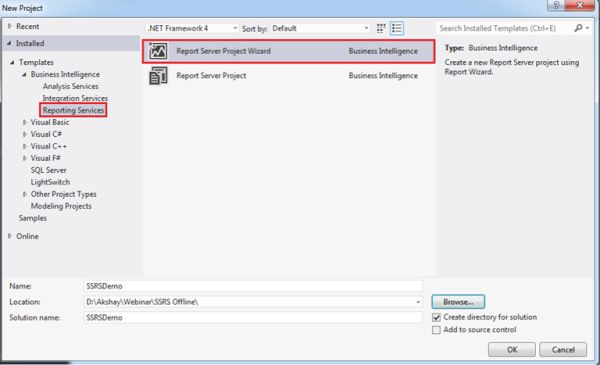Collapse the Installed section
Viewport: 600px width, 365px height.
(9, 43)
